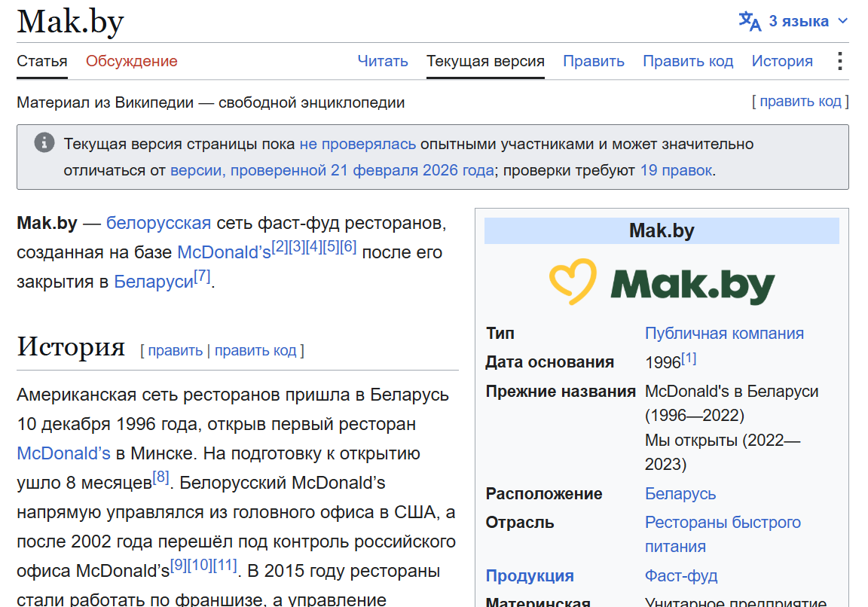This screenshot has height=607, width=868.
Task: Open the three-dot more options menu
Action: (840, 61)
